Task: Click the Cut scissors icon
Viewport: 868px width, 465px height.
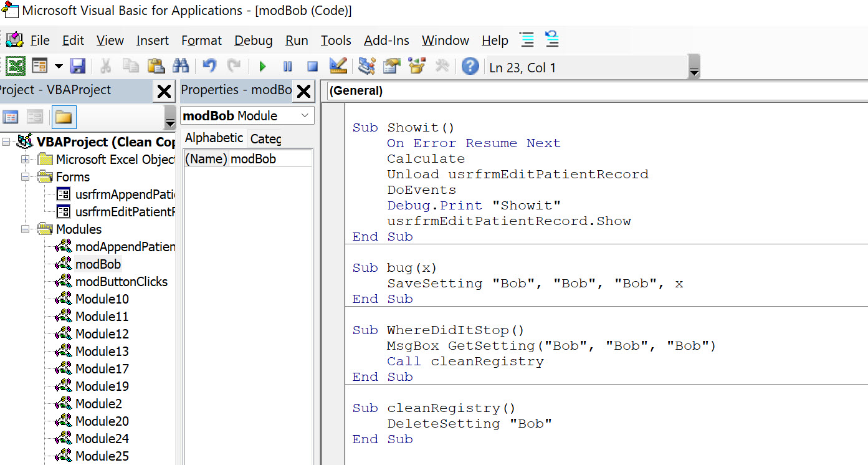Action: pos(105,66)
